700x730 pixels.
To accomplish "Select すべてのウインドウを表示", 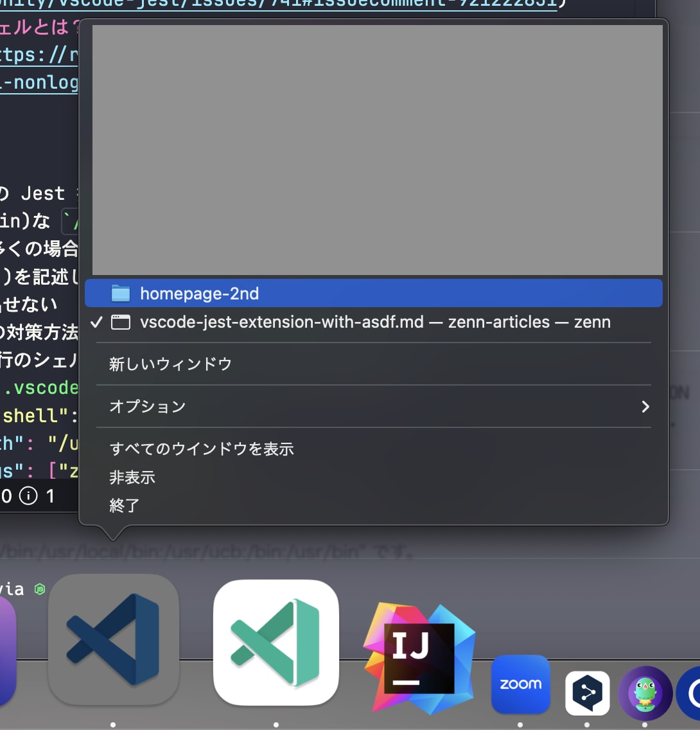I will [374, 449].
